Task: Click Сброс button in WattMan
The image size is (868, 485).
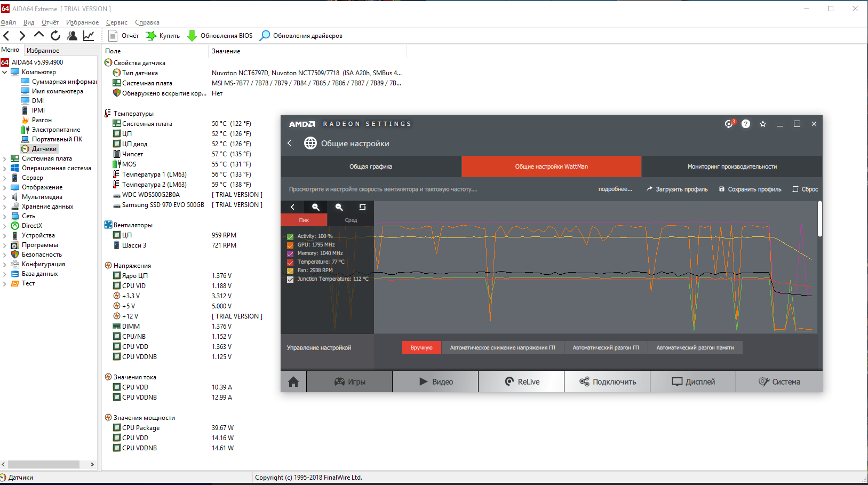Action: click(805, 189)
